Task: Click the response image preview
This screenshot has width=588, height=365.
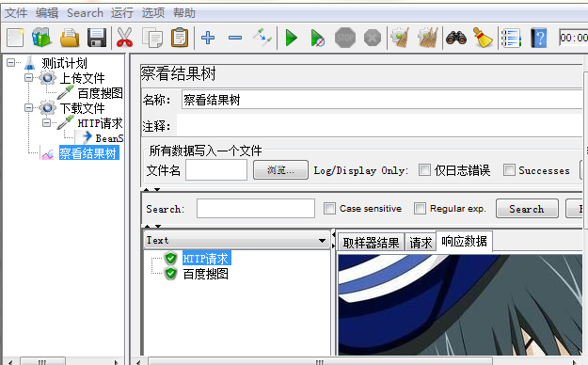Action: 460,305
